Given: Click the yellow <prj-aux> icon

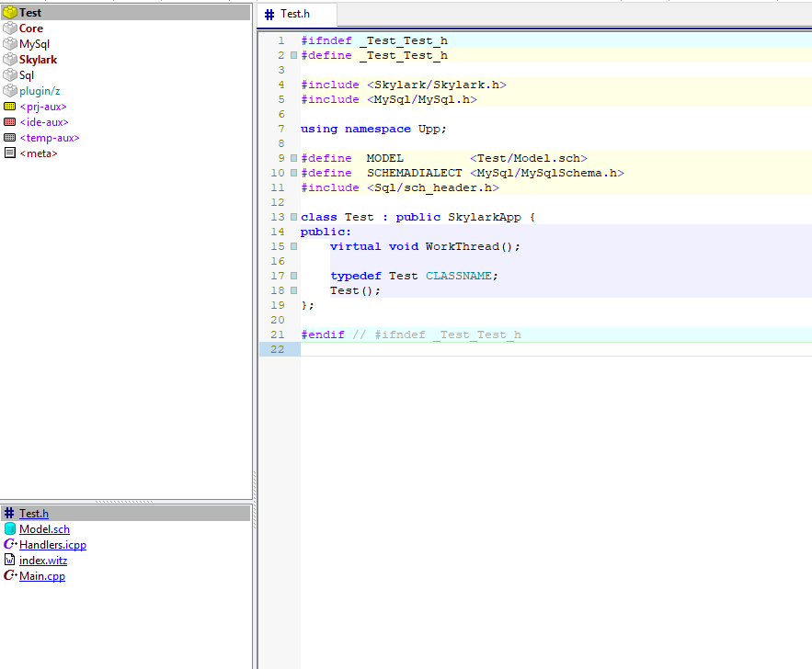Looking at the screenshot, I should 10,107.
